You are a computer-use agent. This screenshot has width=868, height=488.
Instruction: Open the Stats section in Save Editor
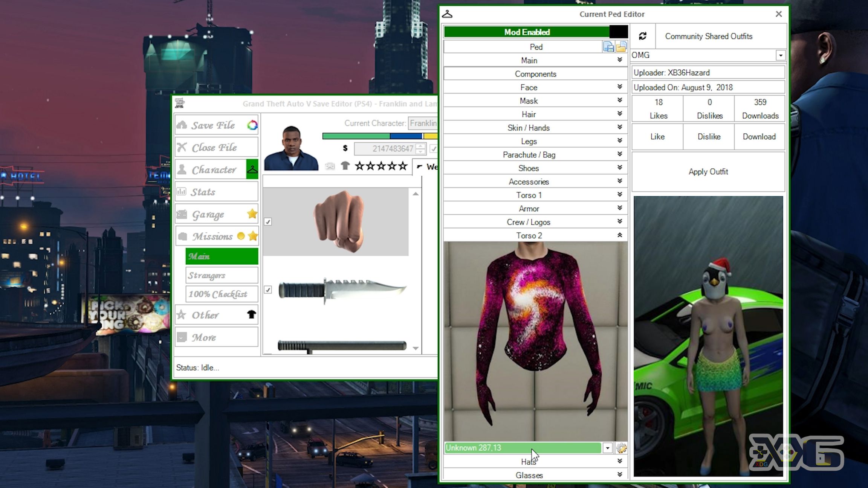(x=217, y=192)
